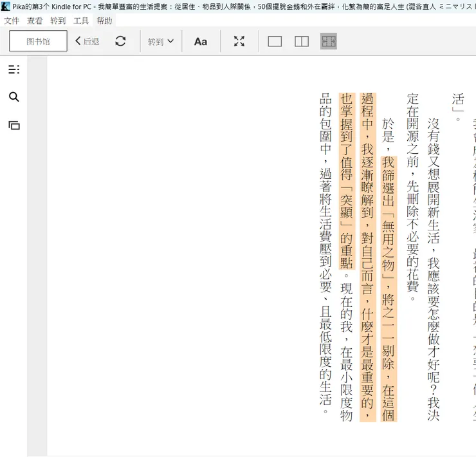Open the table of contents sidebar icon
Screen dimensions: 476x457
(14, 70)
